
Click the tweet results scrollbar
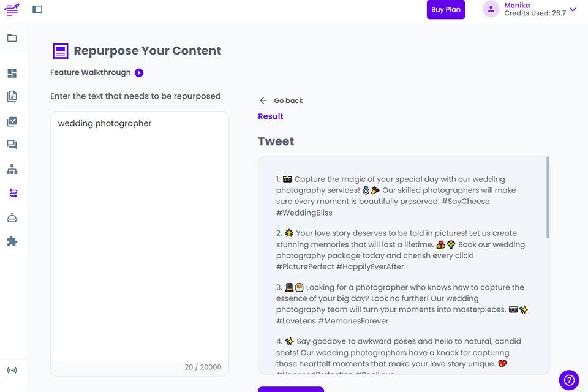(x=548, y=197)
